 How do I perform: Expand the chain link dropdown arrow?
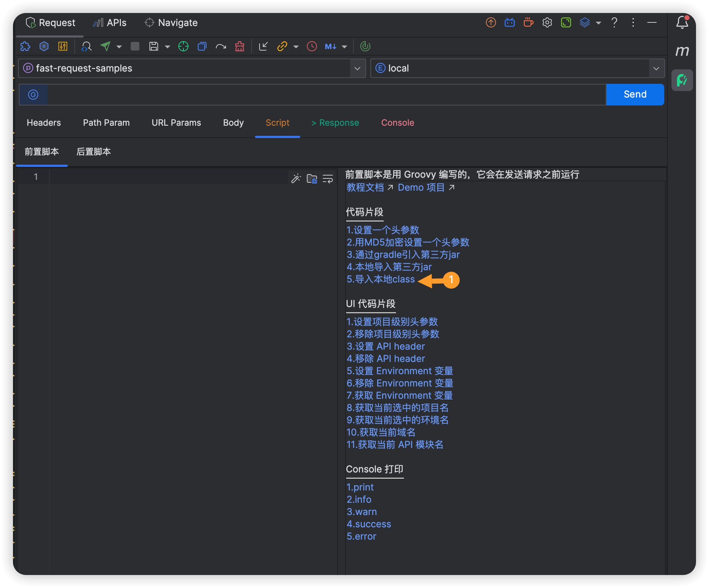296,47
